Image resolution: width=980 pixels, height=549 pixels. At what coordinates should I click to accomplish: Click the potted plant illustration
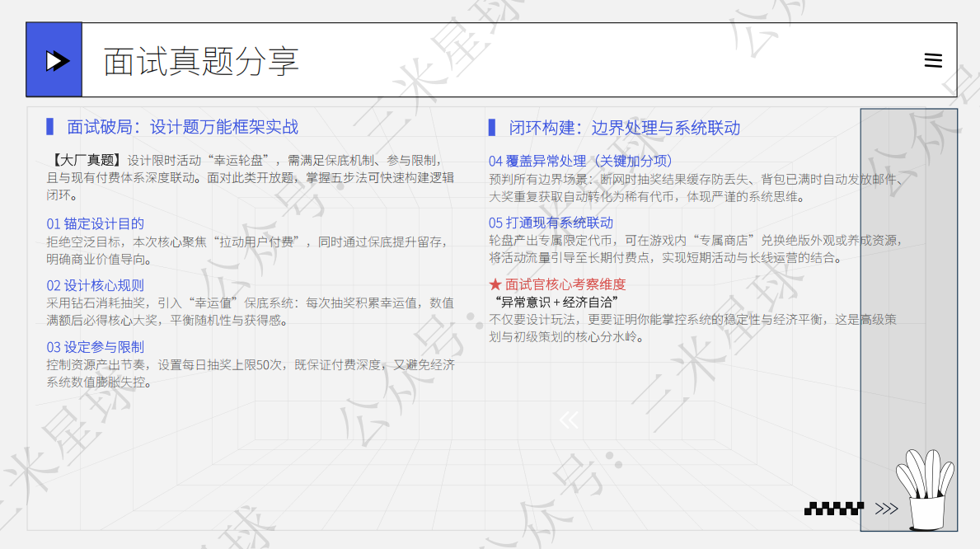pos(926,490)
